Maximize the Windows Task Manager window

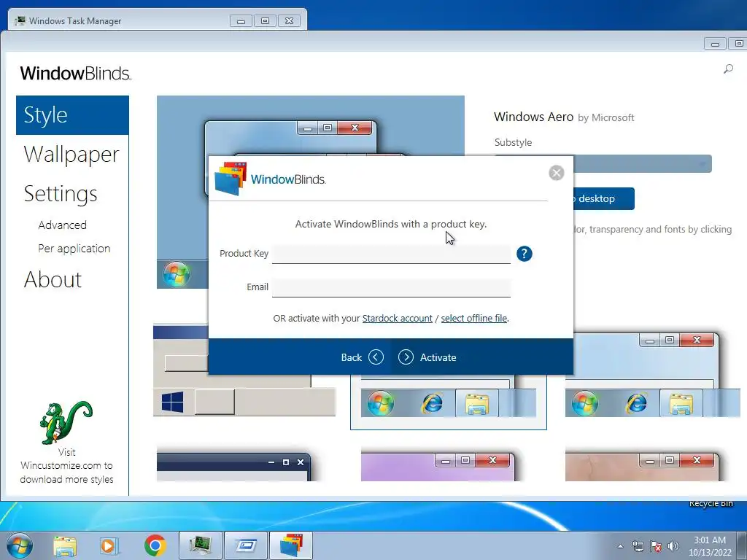click(265, 21)
